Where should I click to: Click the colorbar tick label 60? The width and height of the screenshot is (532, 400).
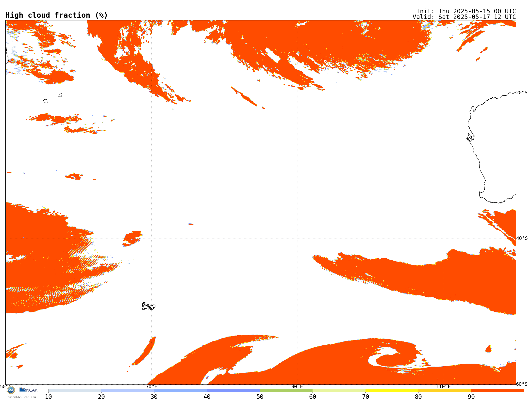pos(313,397)
